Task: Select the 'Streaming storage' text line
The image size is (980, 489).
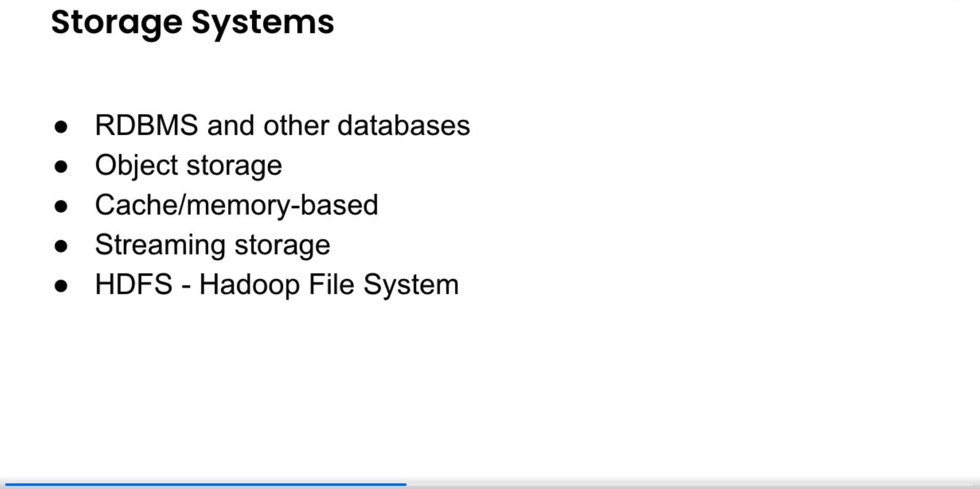Action: [212, 245]
